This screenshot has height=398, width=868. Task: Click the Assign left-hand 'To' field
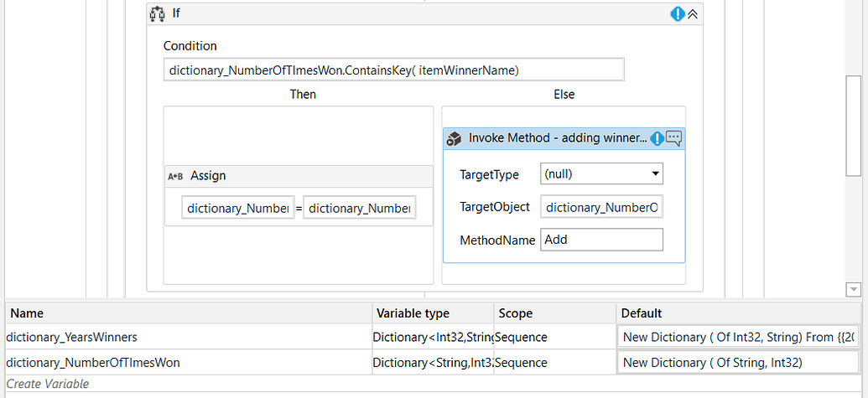[x=237, y=208]
